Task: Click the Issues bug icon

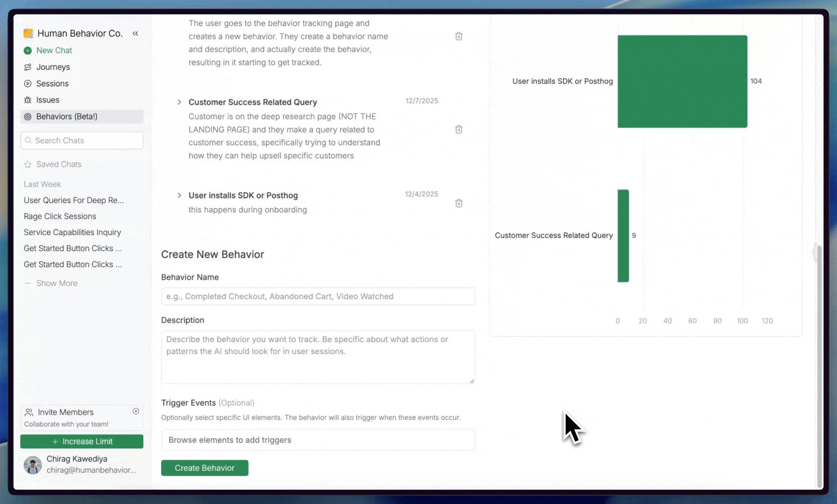Action: click(28, 100)
